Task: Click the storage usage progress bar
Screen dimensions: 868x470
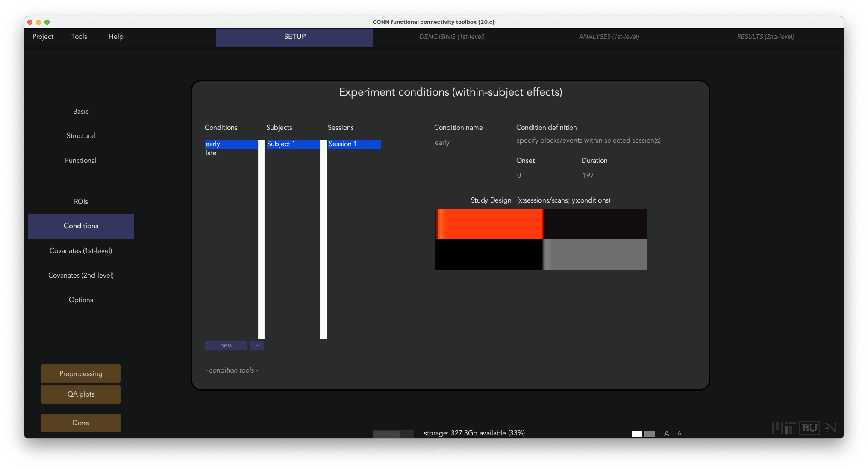Action: click(x=393, y=434)
